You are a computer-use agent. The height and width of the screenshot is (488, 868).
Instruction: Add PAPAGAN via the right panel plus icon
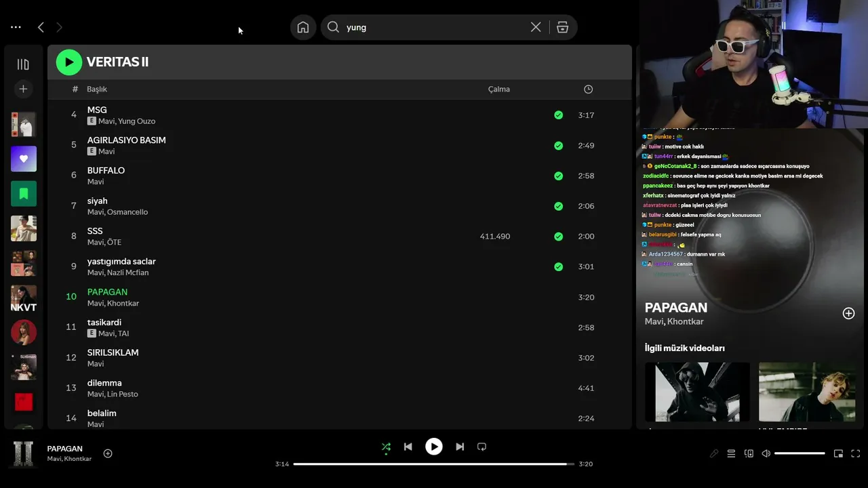coord(848,313)
